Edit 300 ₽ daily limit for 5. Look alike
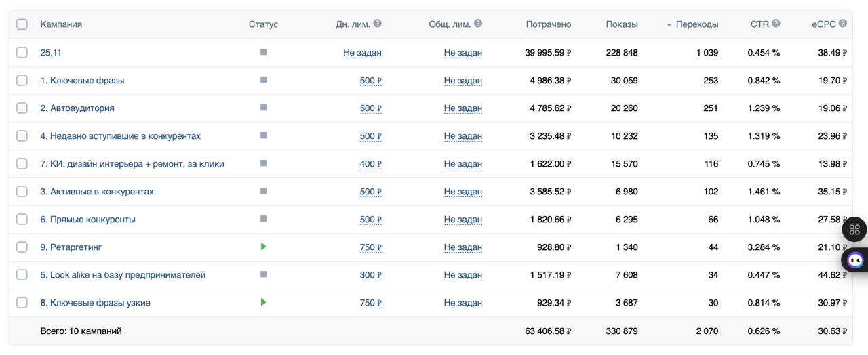The image size is (868, 355). (x=371, y=274)
